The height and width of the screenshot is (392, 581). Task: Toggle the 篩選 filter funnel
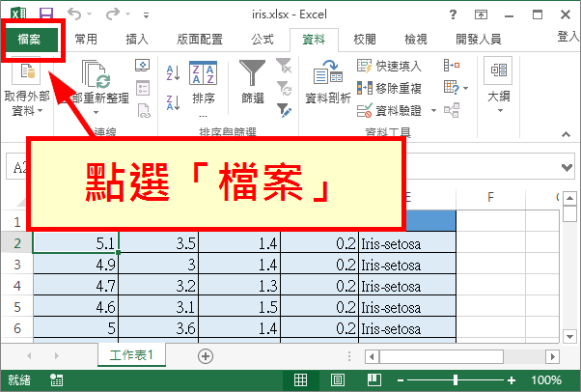253,82
